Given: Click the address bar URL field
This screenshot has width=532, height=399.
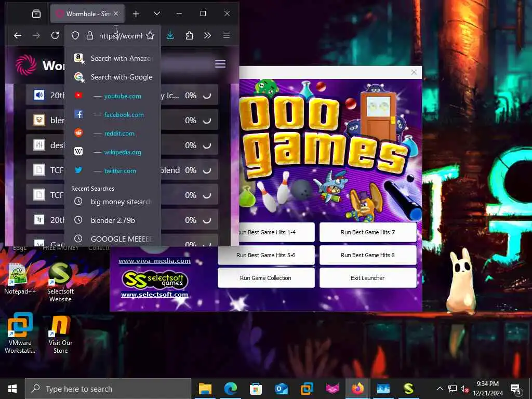Looking at the screenshot, I should (x=121, y=36).
